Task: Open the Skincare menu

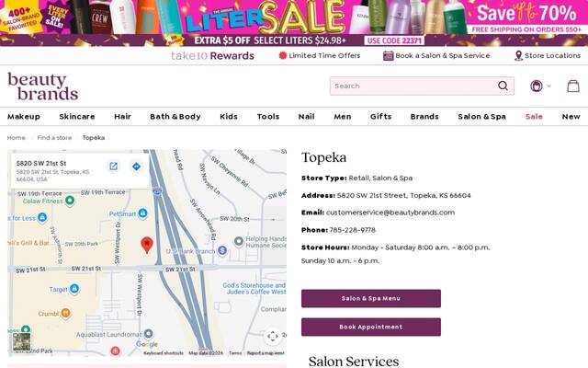Action: [x=77, y=117]
